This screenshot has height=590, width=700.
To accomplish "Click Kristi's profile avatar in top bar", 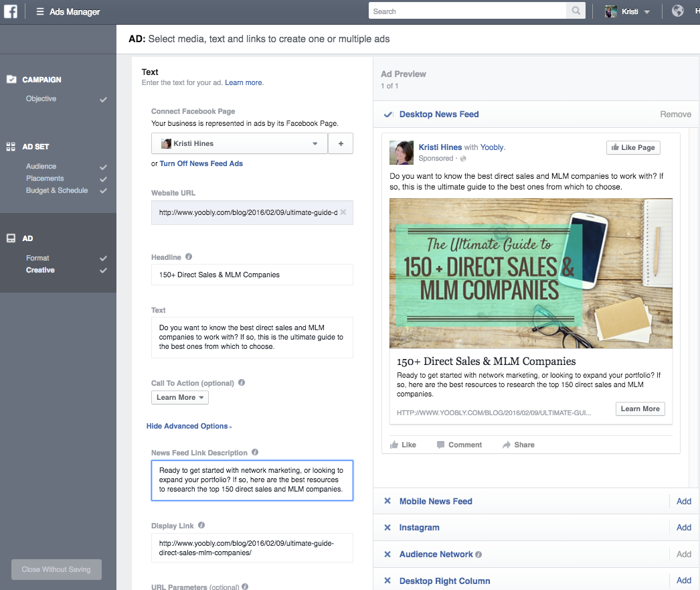I will (611, 11).
